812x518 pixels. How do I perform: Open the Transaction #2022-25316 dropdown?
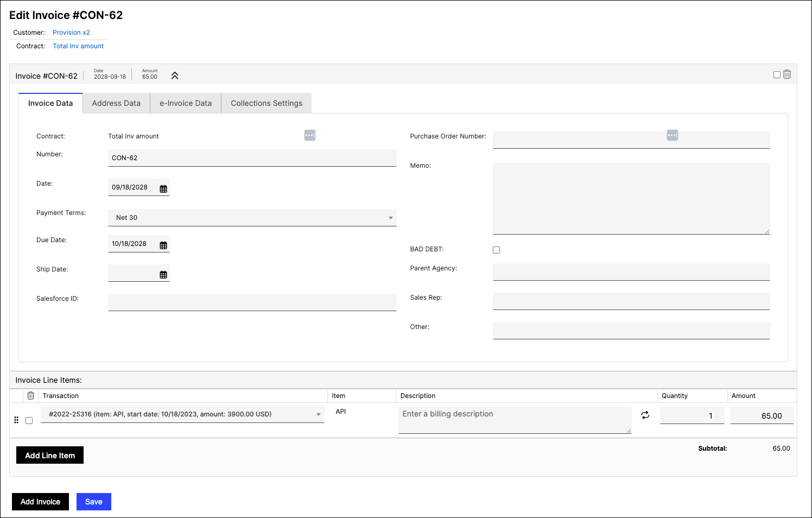183,414
